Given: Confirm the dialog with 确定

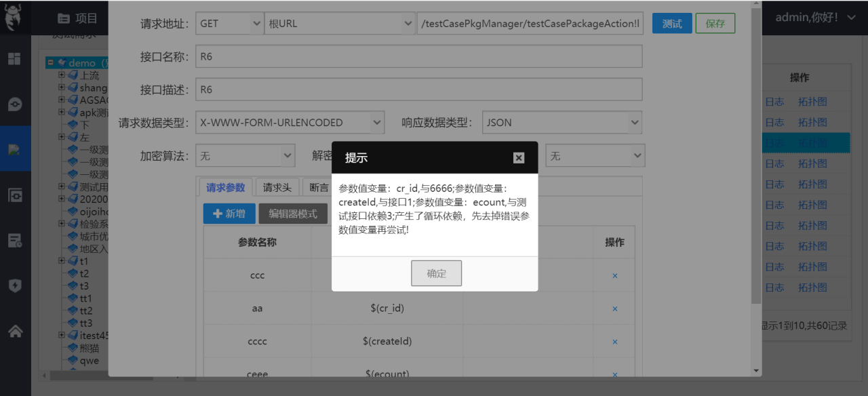Looking at the screenshot, I should point(436,273).
